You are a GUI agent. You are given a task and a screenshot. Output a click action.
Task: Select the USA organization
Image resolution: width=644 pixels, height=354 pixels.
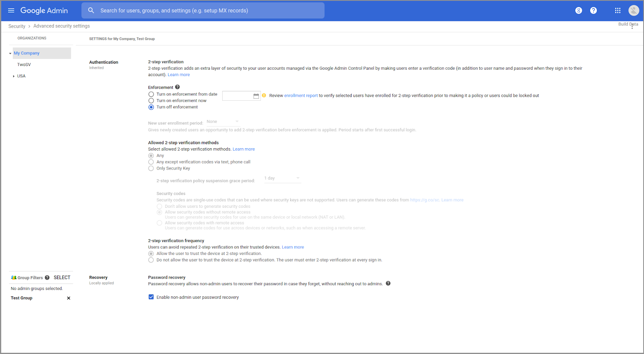tap(21, 76)
